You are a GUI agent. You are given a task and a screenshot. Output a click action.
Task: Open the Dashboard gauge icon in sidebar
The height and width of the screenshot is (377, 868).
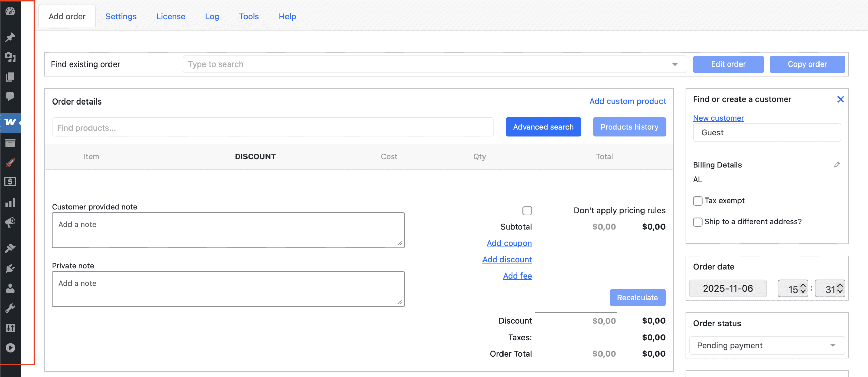(10, 11)
